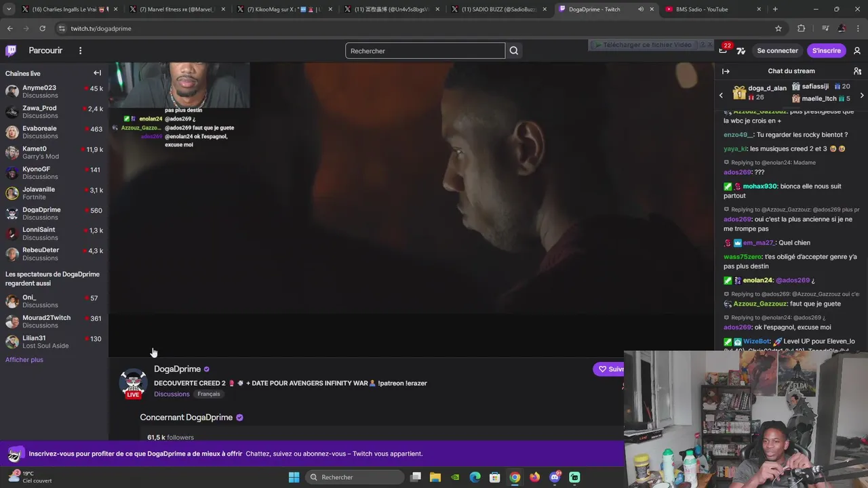Click the Français language tag

(x=209, y=394)
